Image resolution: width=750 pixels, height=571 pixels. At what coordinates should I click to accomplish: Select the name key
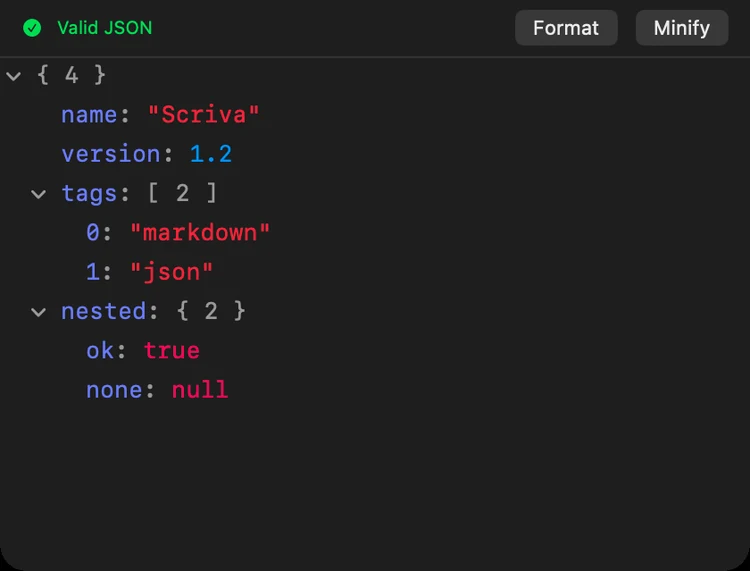pyautogui.click(x=89, y=115)
